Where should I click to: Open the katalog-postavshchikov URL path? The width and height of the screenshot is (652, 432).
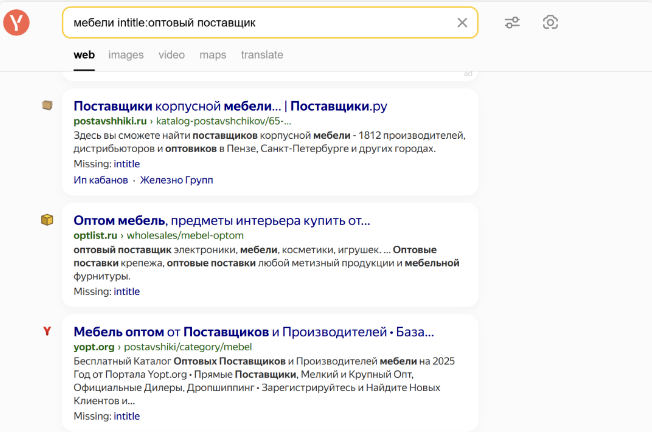[x=224, y=121]
